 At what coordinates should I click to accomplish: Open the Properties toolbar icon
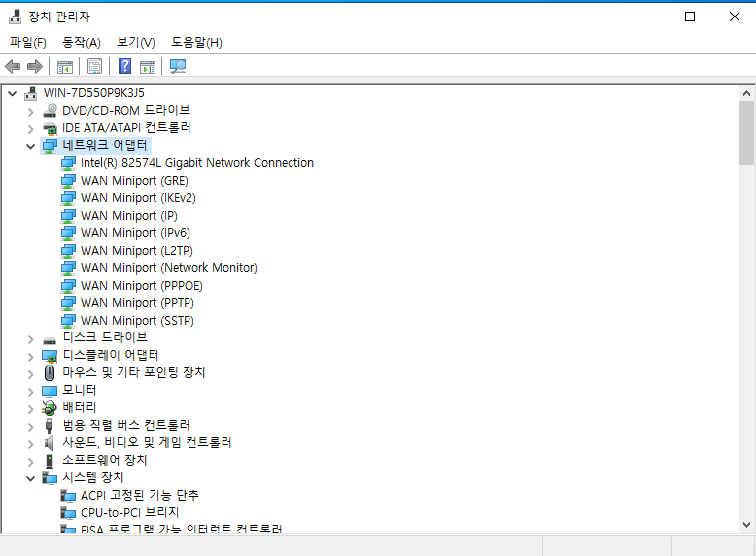coord(94,66)
